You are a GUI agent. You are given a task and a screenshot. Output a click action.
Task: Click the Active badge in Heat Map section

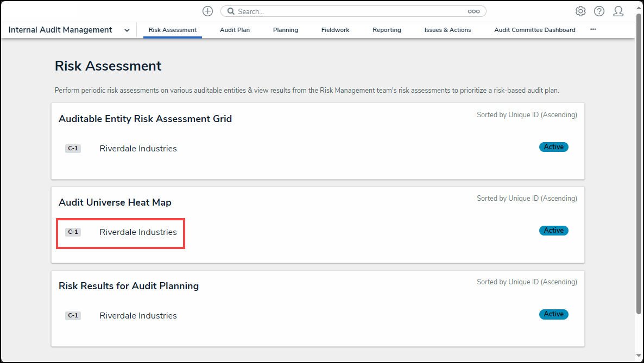coord(553,231)
